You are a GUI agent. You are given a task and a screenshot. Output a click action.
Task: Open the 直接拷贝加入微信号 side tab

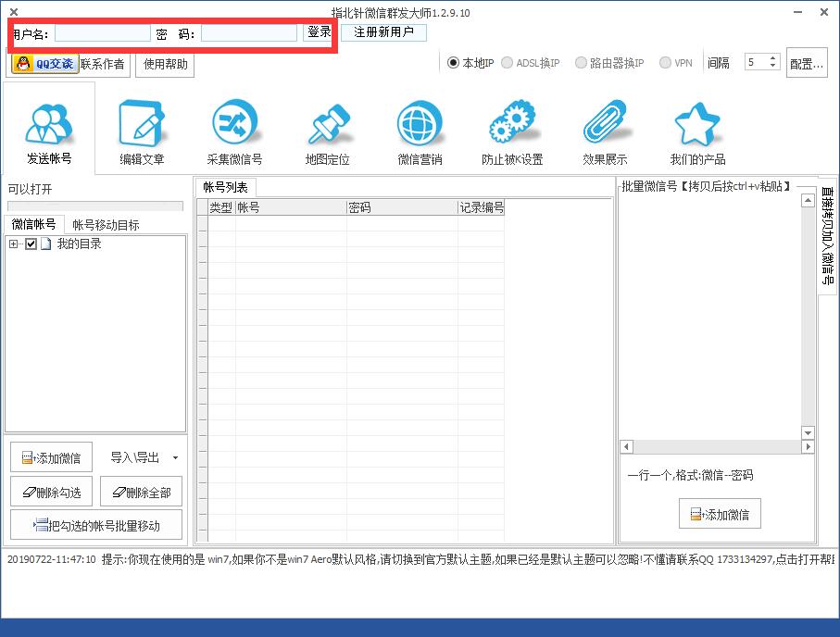tap(828, 235)
